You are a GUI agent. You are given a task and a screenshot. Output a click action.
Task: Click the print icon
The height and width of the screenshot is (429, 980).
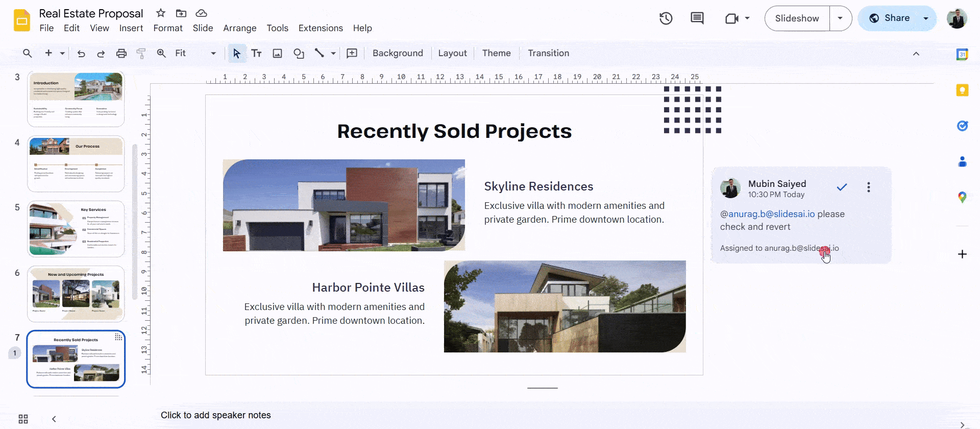click(121, 53)
